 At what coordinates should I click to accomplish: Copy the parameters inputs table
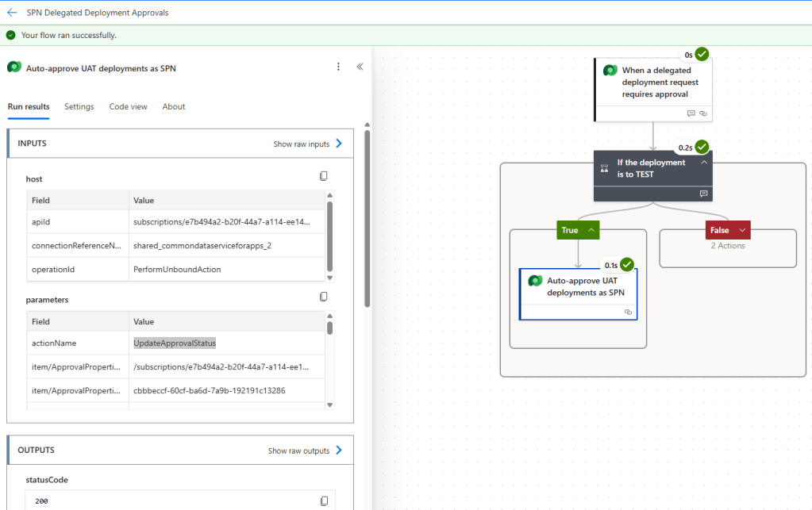click(x=323, y=297)
